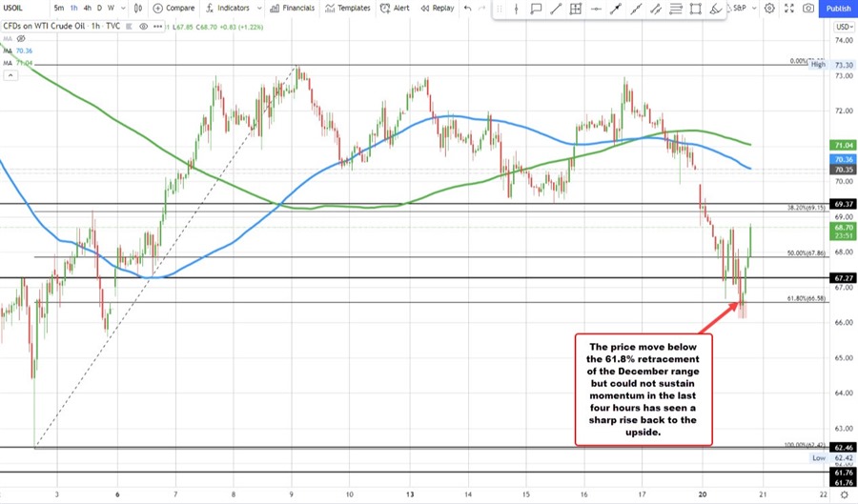Viewport: 858px width, 504px height.
Task: Switch to the 1h interval
Action: point(73,9)
